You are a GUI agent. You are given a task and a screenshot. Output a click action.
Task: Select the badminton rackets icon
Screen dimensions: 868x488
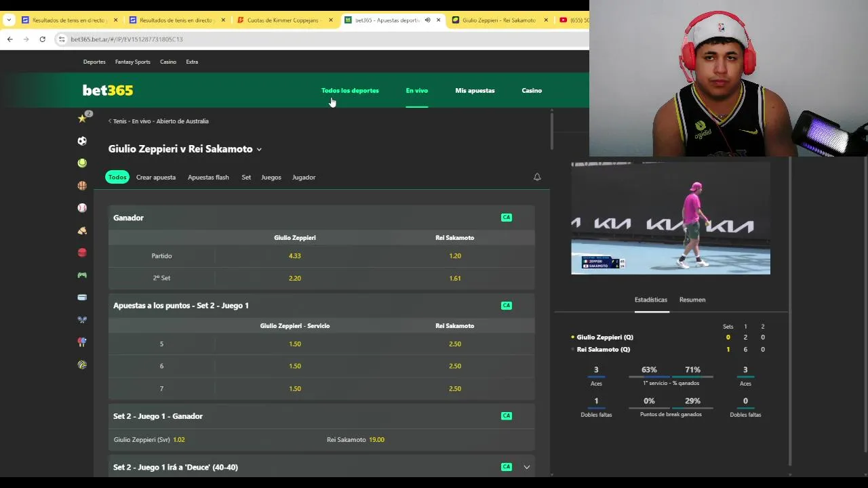[x=82, y=320]
